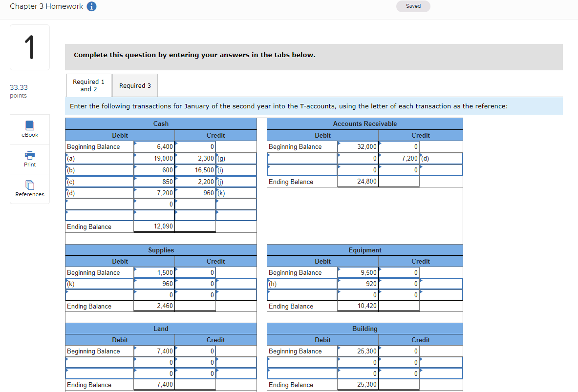Click Building ending balance 25,300

click(358, 385)
